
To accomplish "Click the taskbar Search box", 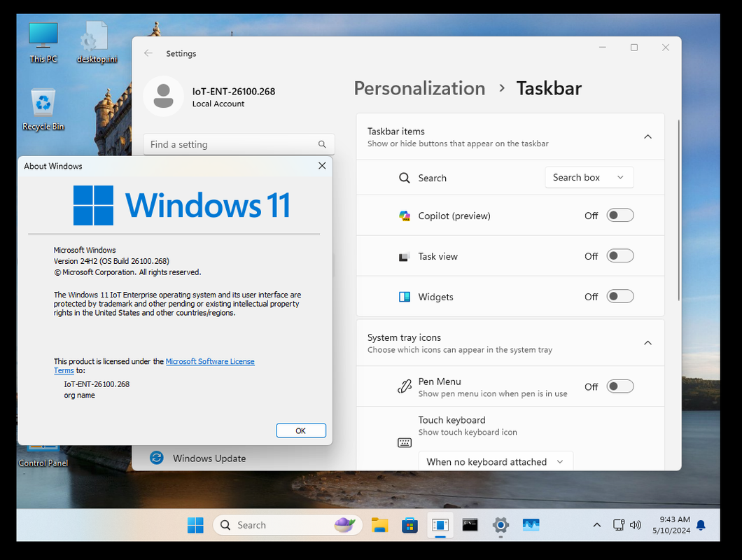I will (x=288, y=525).
